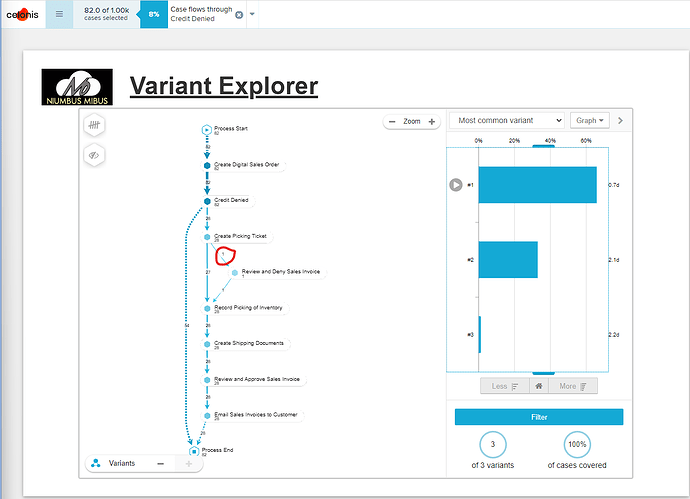
Task: Zoom in the process graph
Action: [x=432, y=121]
